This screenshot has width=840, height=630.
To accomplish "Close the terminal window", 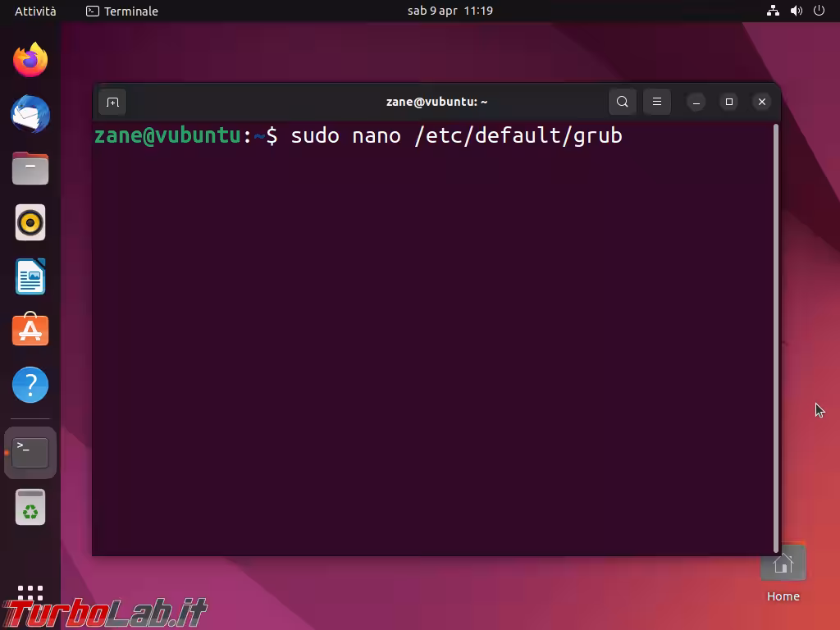I will click(762, 102).
